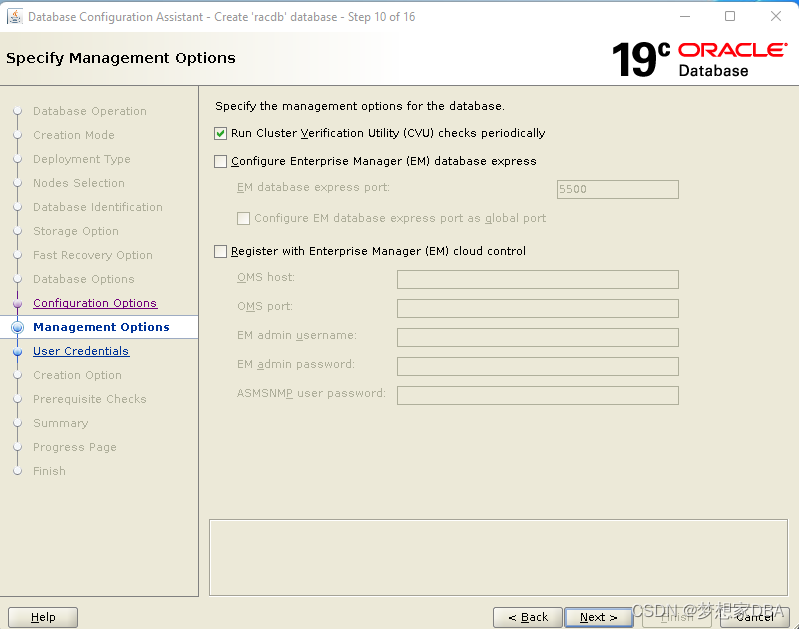
Task: Select Database Options step in sidebar
Action: (84, 279)
